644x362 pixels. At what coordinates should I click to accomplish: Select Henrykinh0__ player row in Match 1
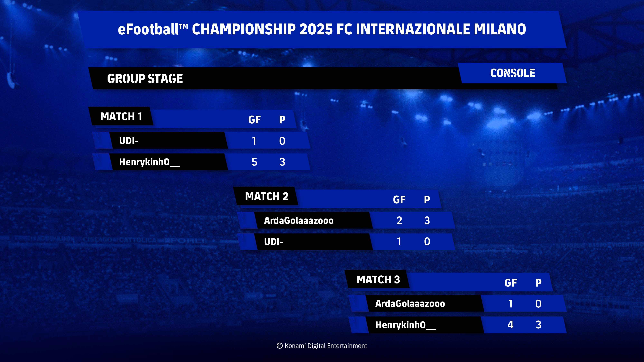coord(201,162)
